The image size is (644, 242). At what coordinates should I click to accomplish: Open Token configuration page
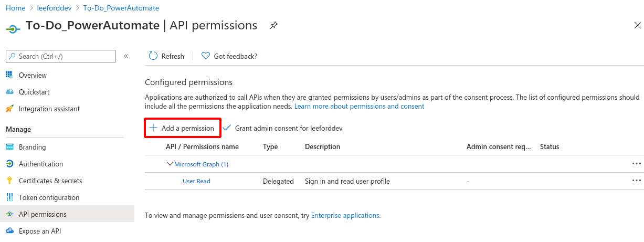coord(49,197)
